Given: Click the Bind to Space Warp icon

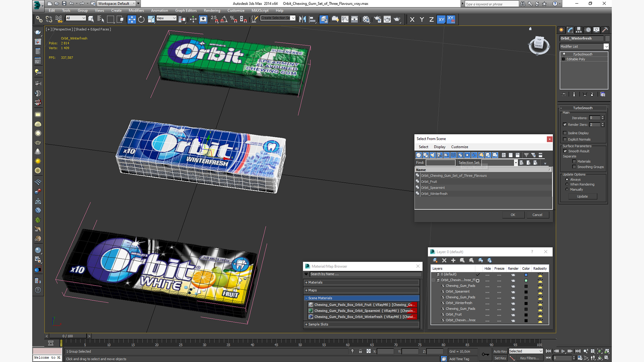Looking at the screenshot, I should click(59, 19).
